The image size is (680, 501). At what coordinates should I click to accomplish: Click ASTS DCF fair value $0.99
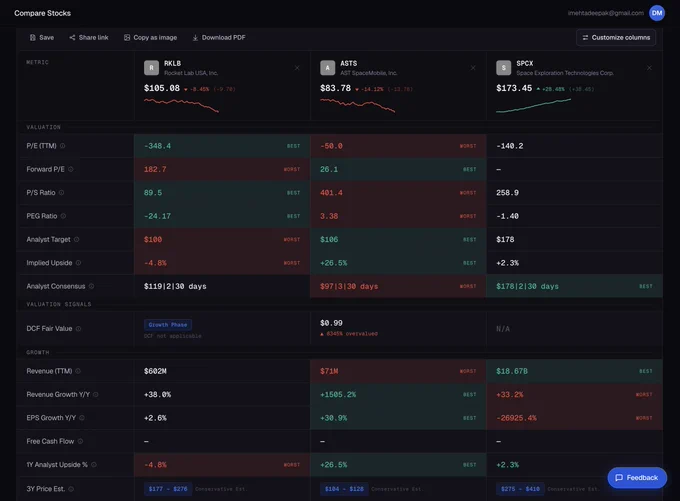331,323
